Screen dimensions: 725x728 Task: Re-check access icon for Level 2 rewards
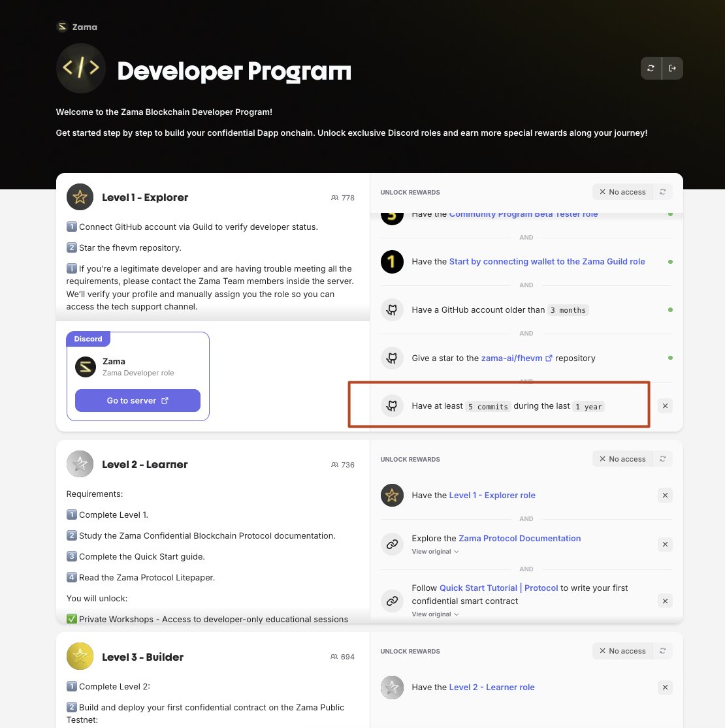click(662, 459)
